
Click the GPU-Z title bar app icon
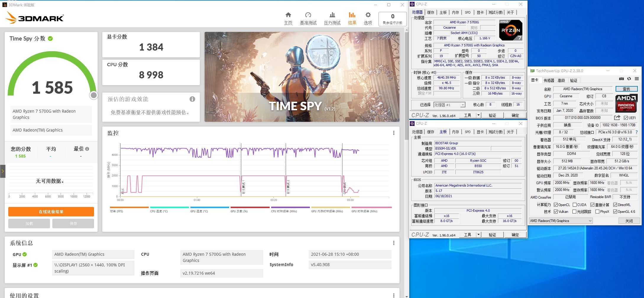(532, 71)
